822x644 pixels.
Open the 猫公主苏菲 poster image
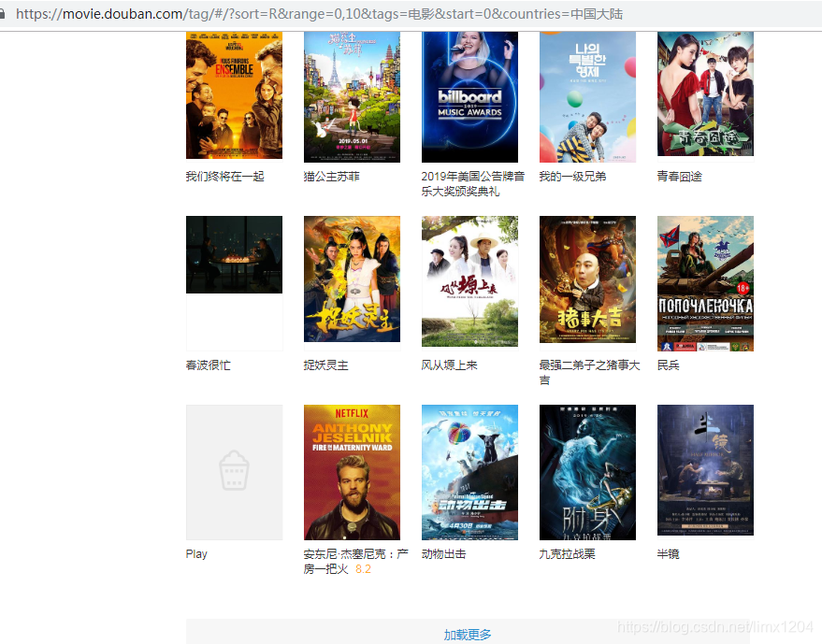pyautogui.click(x=352, y=97)
